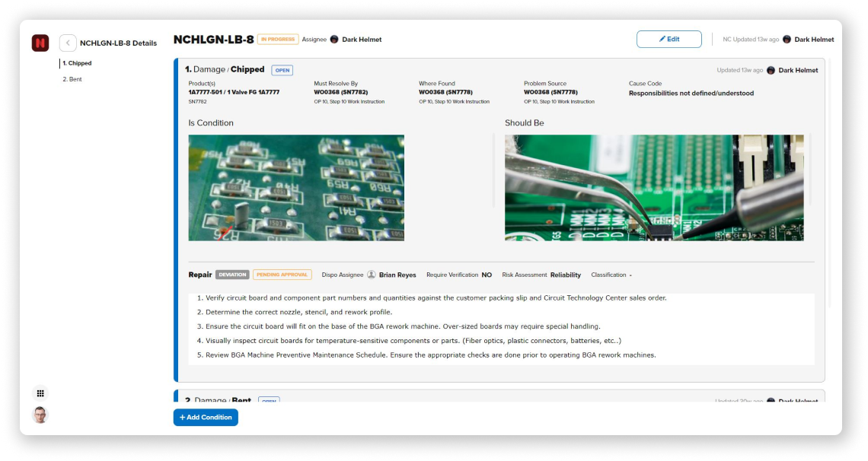Click the OPEN badge beside Chipped
This screenshot has height=461, width=868.
pos(282,70)
